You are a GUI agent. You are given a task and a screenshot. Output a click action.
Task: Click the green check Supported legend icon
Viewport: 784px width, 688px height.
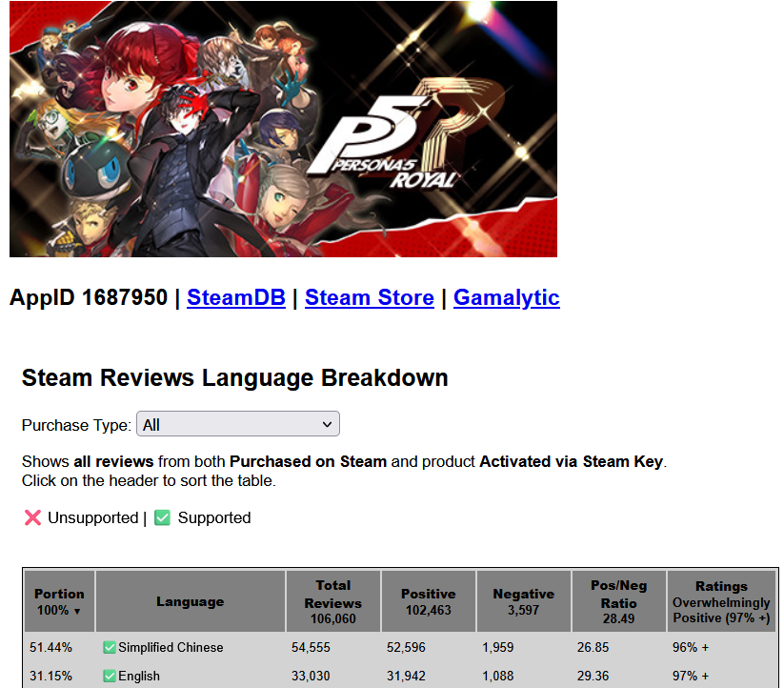point(163,517)
